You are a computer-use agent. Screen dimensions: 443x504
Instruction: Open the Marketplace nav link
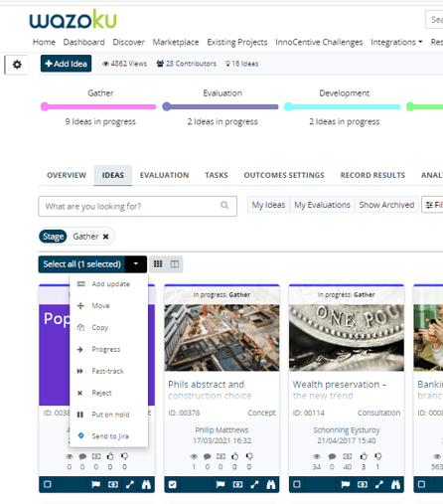(176, 42)
